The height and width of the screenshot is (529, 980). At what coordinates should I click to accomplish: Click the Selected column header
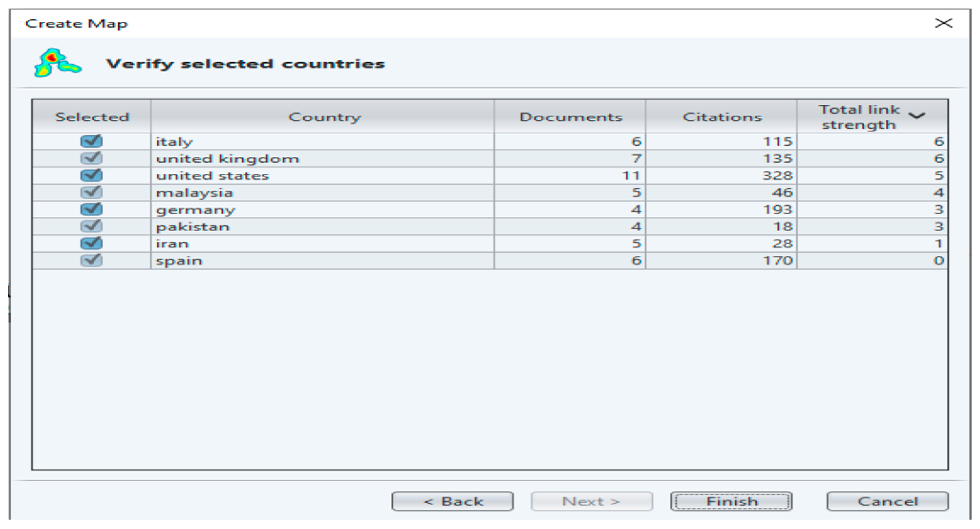(92, 117)
